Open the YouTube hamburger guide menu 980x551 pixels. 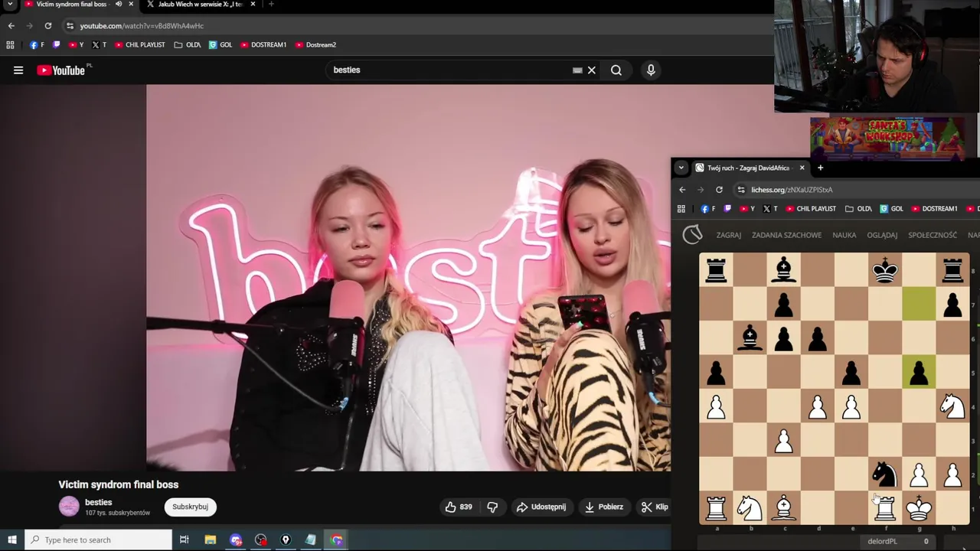point(18,70)
